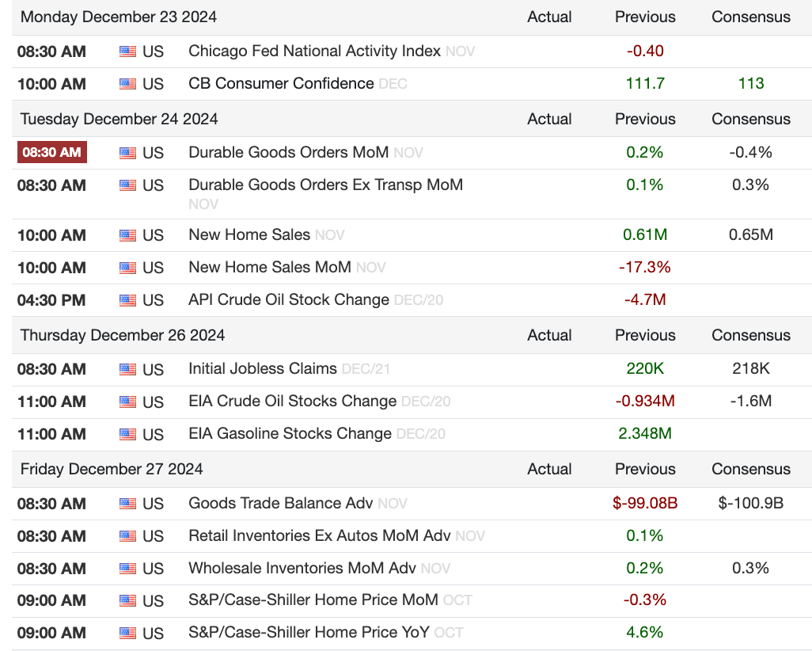Image resolution: width=812 pixels, height=651 pixels.
Task: Click the US flag beside CB Consumer Confidence
Action: pos(127,84)
